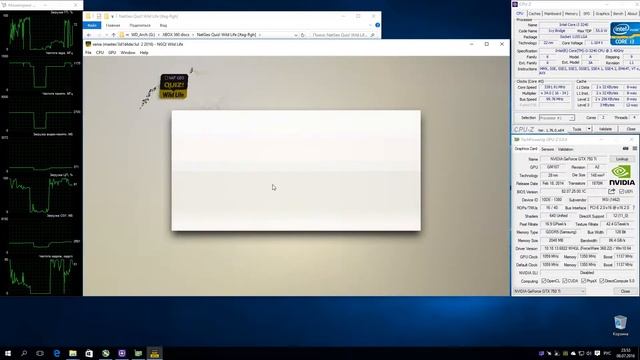Screen dimensions: 640x360
Task: Open the GPU selection dropdown in GPU-Z
Action: point(549,291)
